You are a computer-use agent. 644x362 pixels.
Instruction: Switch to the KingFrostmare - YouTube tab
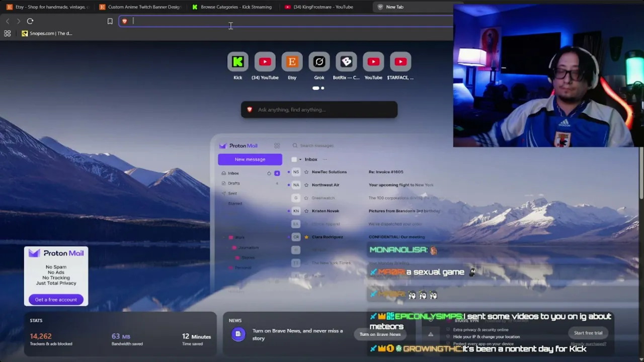[325, 7]
